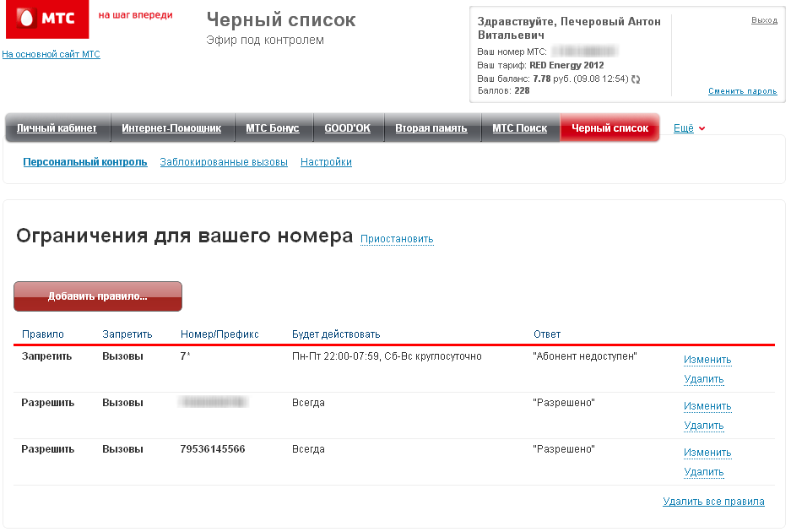
Task: Click the Баллов: 228 text
Action: pyautogui.click(x=503, y=91)
